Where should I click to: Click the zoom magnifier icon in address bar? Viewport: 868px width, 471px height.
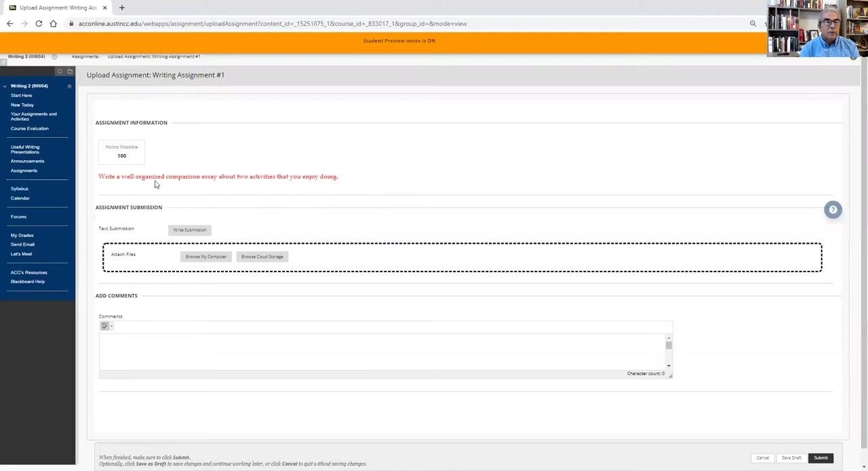point(753,24)
